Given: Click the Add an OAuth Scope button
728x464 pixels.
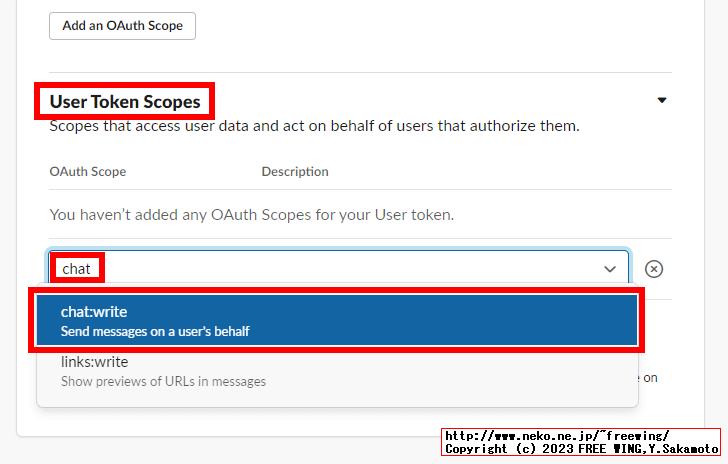Looking at the screenshot, I should (123, 26).
